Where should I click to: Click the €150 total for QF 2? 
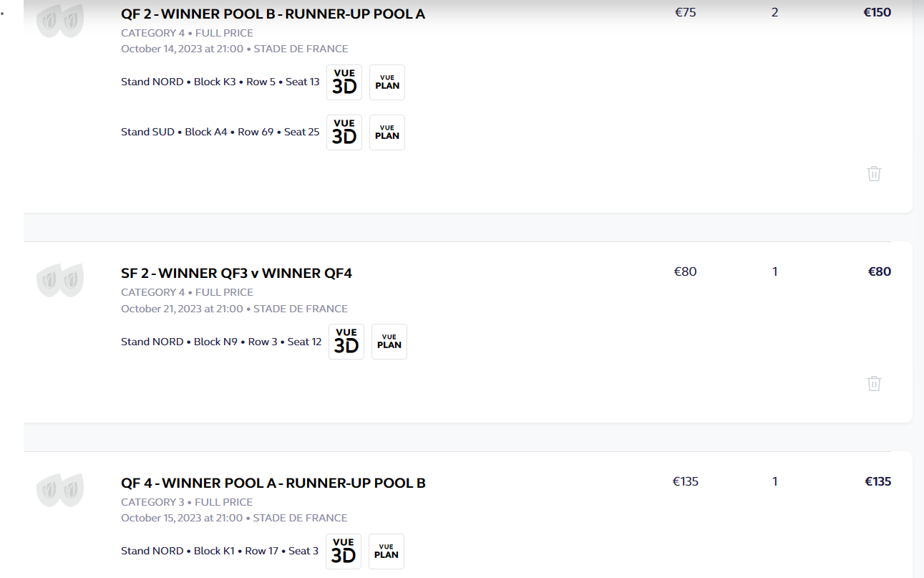click(x=877, y=12)
